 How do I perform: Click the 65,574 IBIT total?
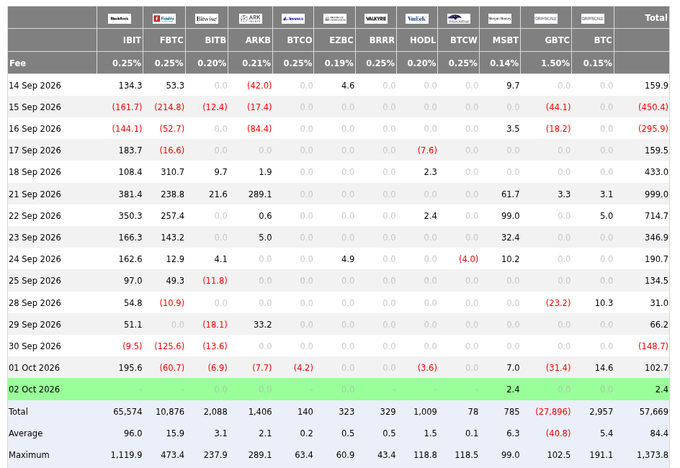click(128, 412)
